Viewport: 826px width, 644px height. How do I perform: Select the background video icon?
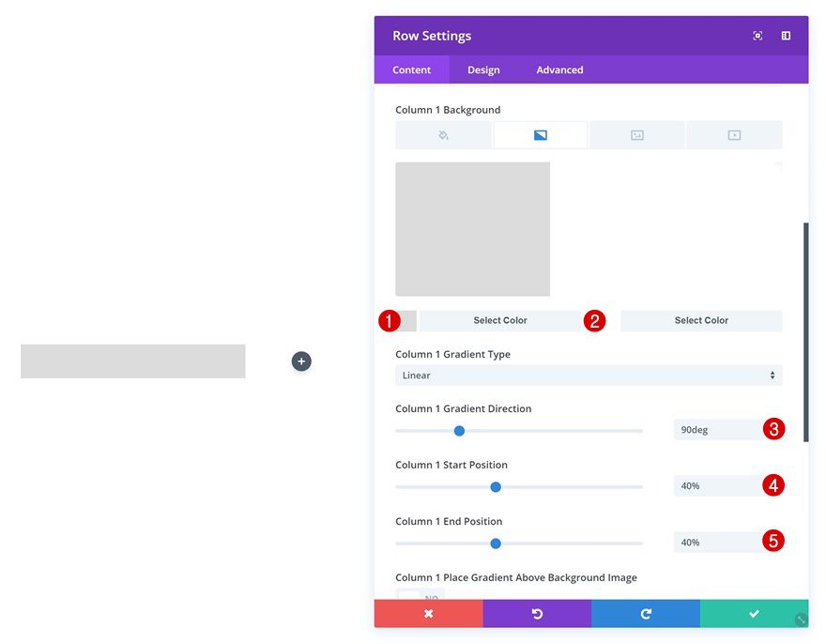[734, 134]
